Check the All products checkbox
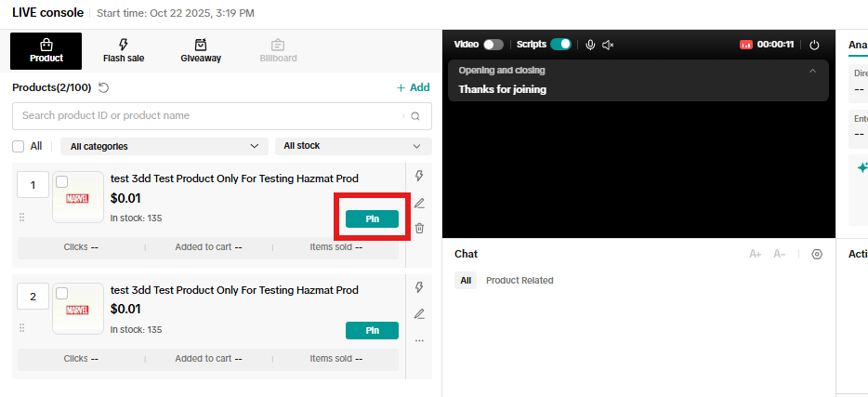 pyautogui.click(x=19, y=146)
